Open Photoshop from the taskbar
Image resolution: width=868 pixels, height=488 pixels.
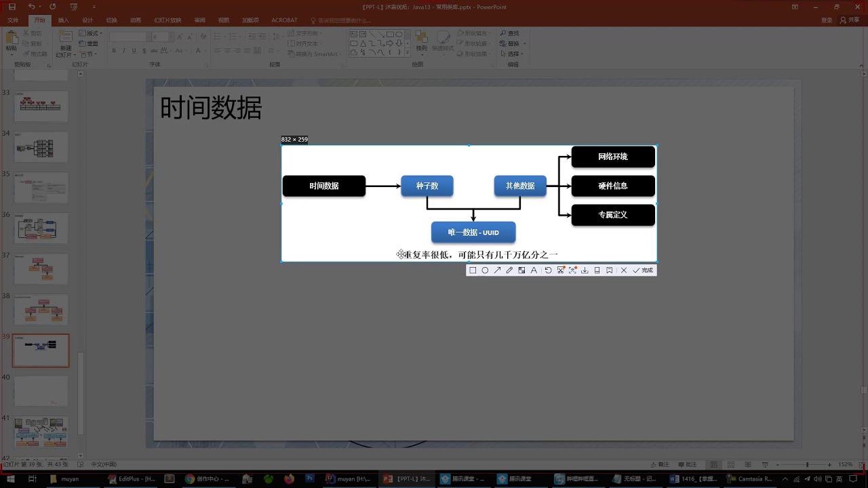tap(310, 479)
